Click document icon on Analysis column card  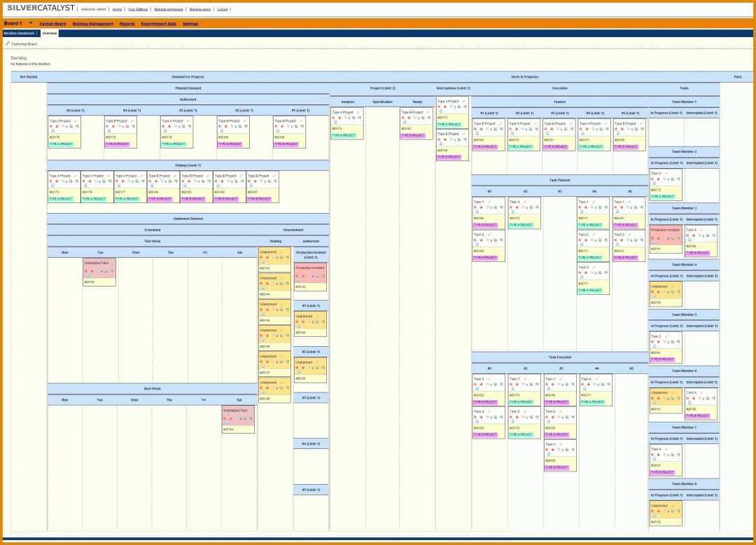click(x=335, y=123)
